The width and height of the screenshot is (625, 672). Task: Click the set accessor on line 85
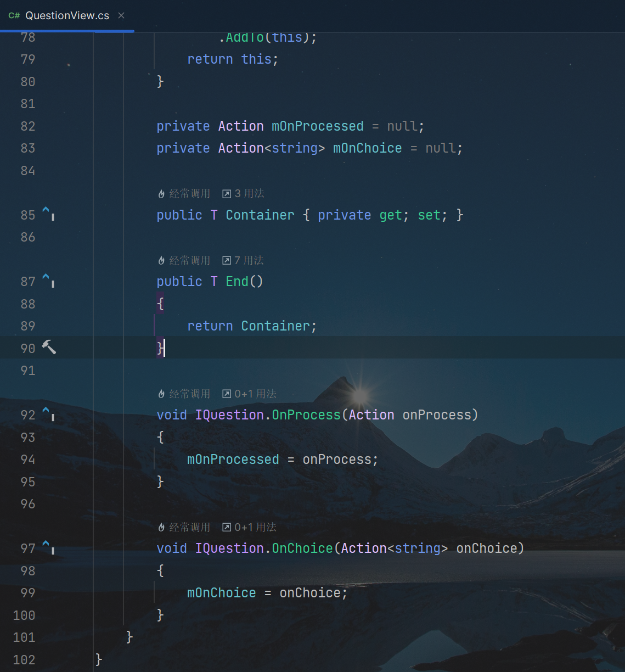click(x=429, y=215)
